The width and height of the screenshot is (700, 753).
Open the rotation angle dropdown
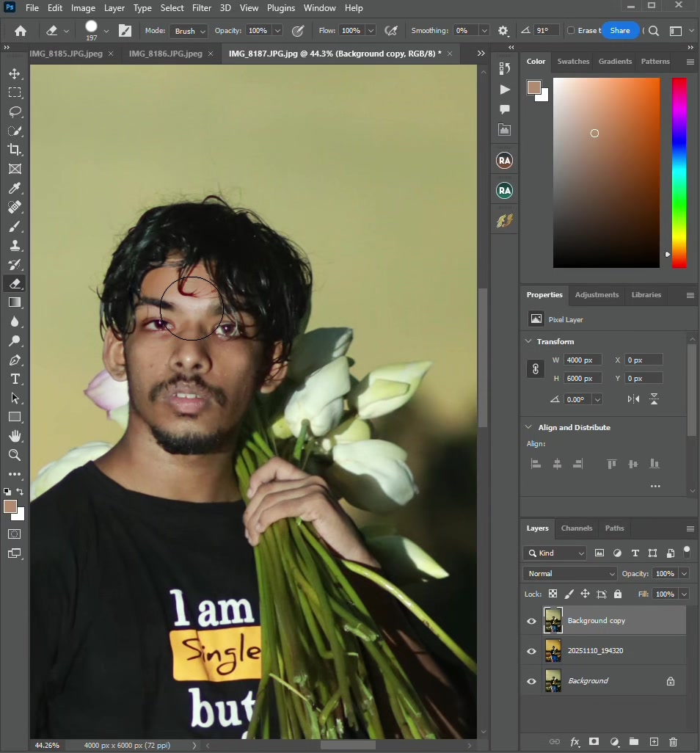[x=597, y=399]
